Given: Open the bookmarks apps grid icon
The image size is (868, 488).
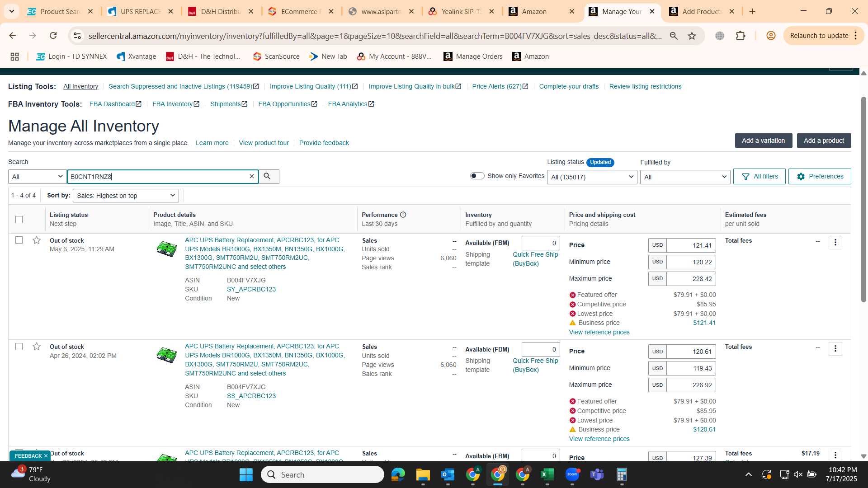Looking at the screenshot, I should pos(14,56).
